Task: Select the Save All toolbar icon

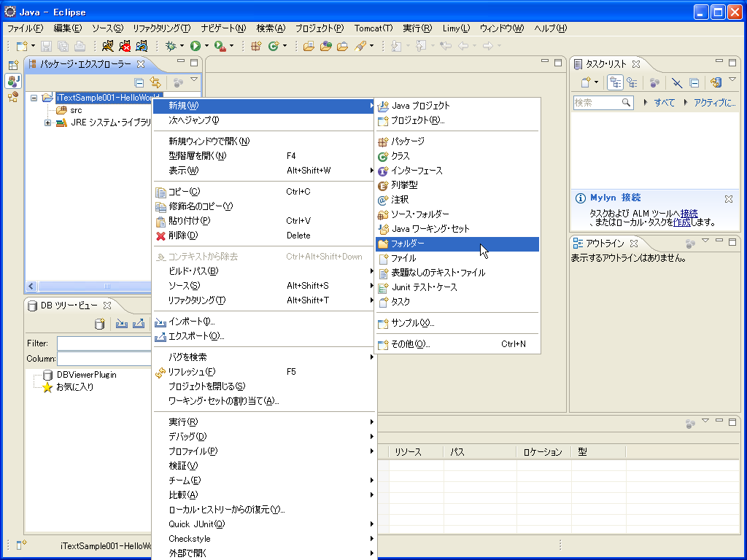Action: tap(63, 46)
